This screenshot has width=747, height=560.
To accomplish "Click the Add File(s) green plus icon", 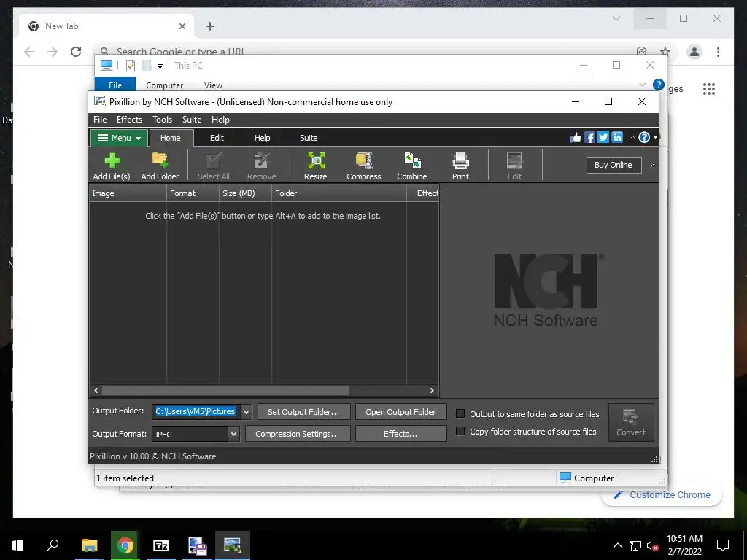I will [112, 161].
